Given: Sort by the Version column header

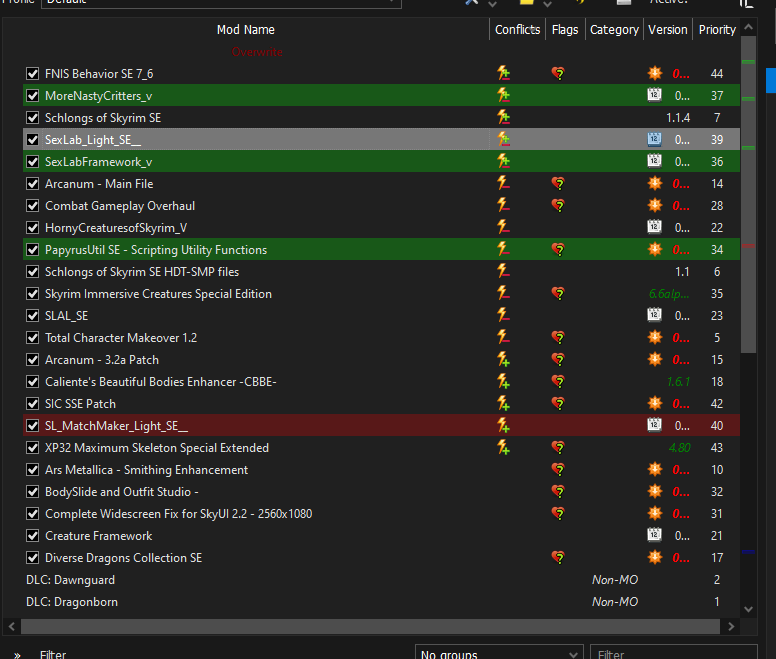Looking at the screenshot, I should pyautogui.click(x=668, y=30).
